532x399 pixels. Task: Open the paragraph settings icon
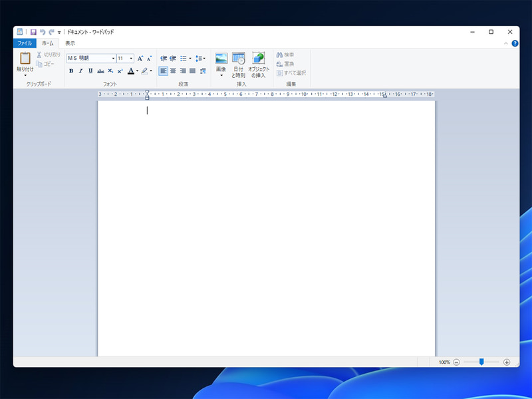click(203, 71)
